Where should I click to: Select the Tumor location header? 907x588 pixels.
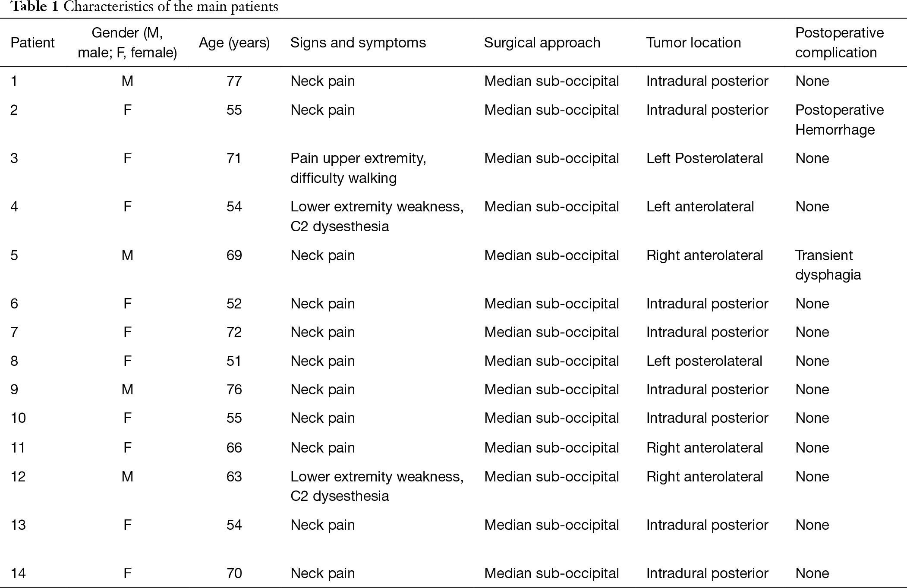point(693,43)
